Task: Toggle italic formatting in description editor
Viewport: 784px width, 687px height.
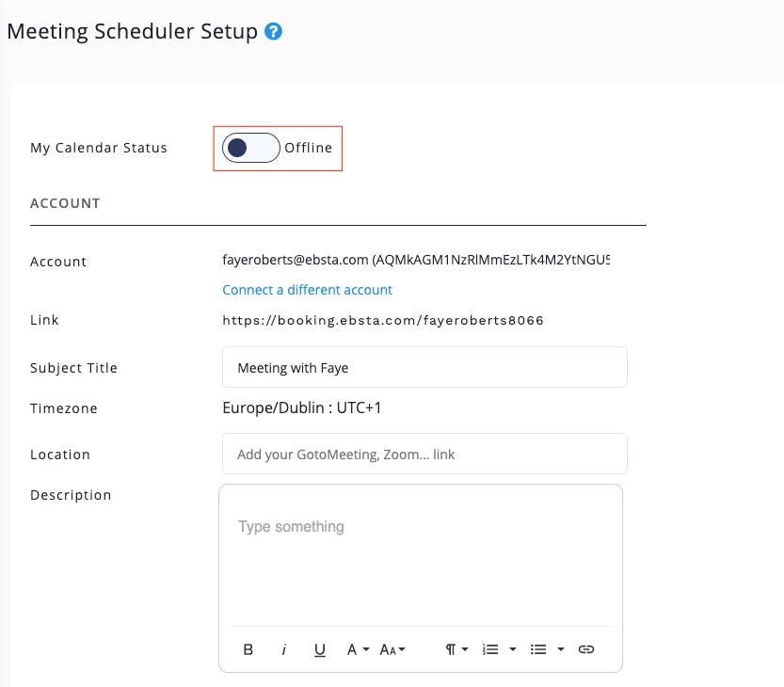Action: (284, 649)
